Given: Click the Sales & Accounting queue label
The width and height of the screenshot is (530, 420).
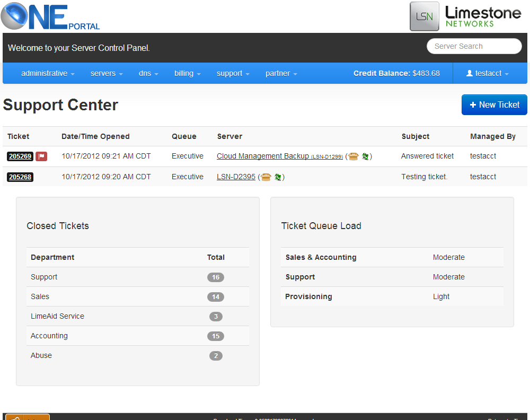Looking at the screenshot, I should (321, 257).
